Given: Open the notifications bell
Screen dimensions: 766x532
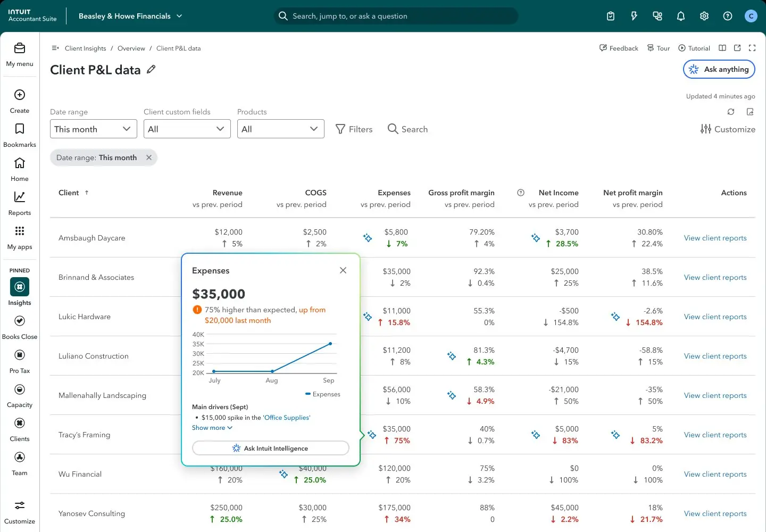Looking at the screenshot, I should [x=681, y=16].
